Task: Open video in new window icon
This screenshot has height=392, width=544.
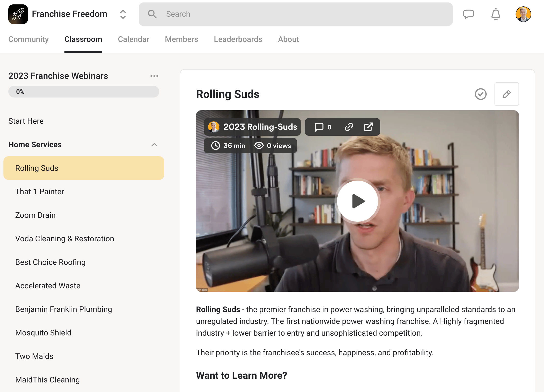Action: click(x=369, y=127)
